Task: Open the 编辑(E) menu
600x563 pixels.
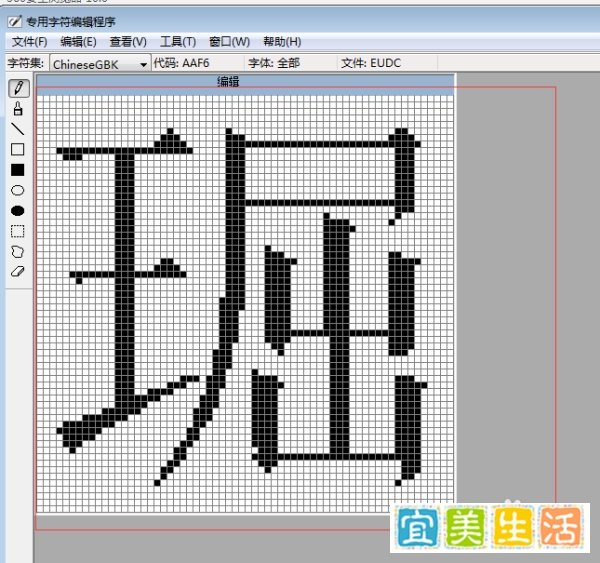Action: [78, 42]
